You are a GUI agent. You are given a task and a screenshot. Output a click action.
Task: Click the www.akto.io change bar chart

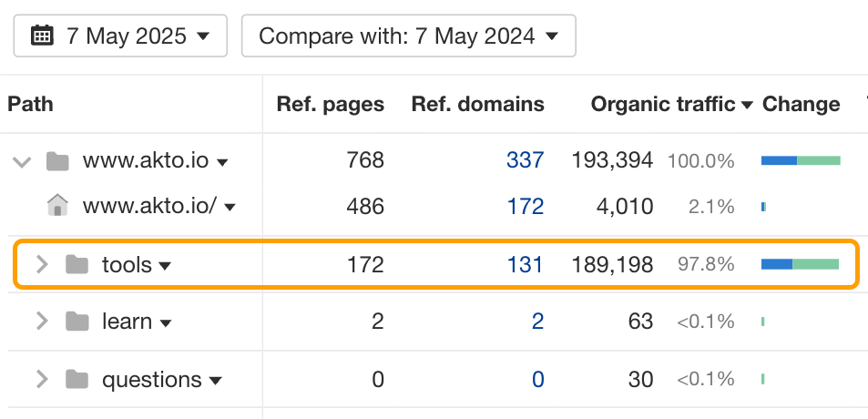pos(801,161)
